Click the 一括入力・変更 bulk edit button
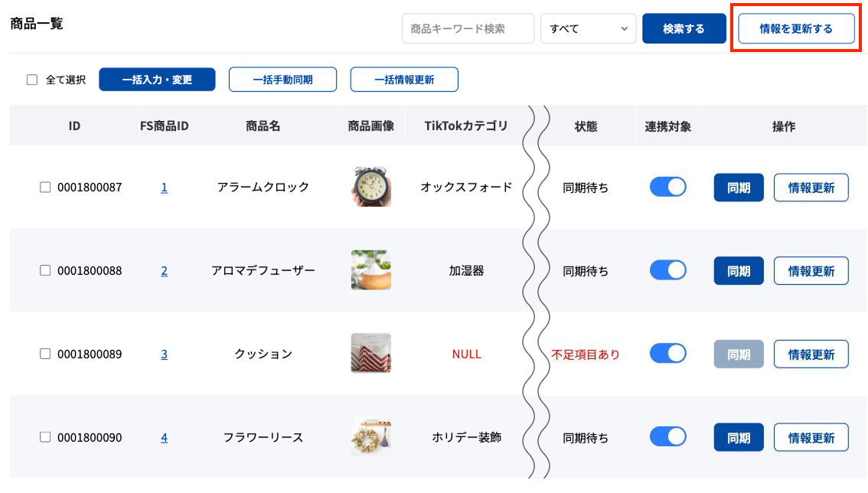The height and width of the screenshot is (493, 868). (157, 79)
